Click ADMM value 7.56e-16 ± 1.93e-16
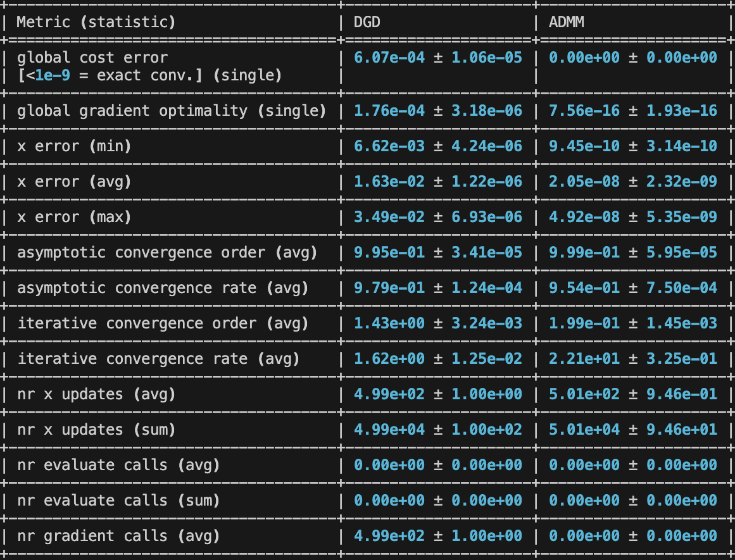 (633, 111)
